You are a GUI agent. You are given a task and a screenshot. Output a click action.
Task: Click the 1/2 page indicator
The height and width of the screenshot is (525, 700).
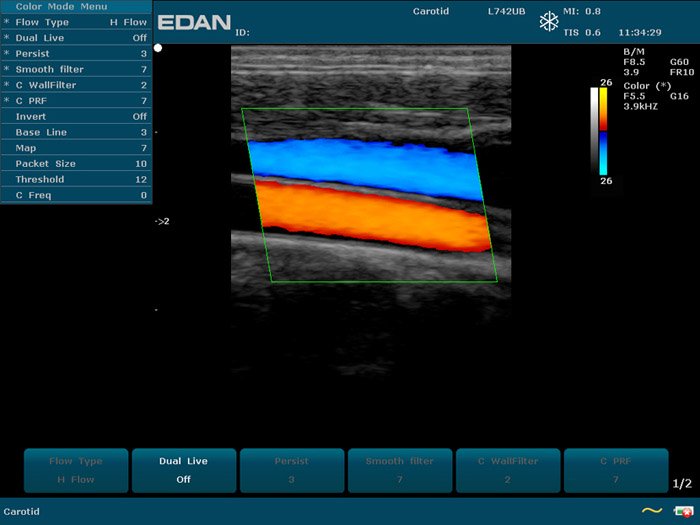(682, 483)
